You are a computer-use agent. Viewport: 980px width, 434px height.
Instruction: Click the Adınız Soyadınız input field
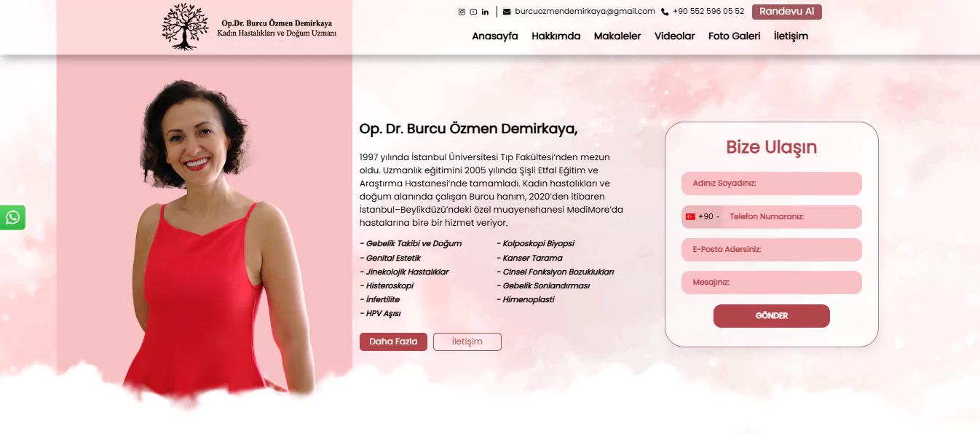click(772, 184)
